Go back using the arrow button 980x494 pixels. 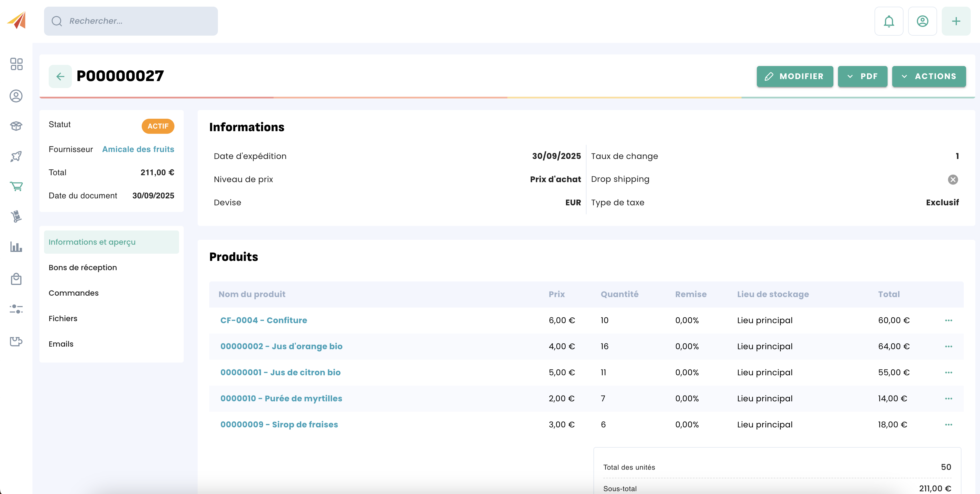tap(60, 76)
